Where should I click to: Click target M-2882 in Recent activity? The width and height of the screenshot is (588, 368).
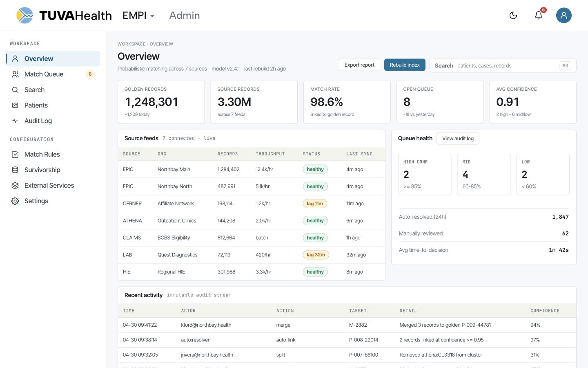[x=358, y=325]
